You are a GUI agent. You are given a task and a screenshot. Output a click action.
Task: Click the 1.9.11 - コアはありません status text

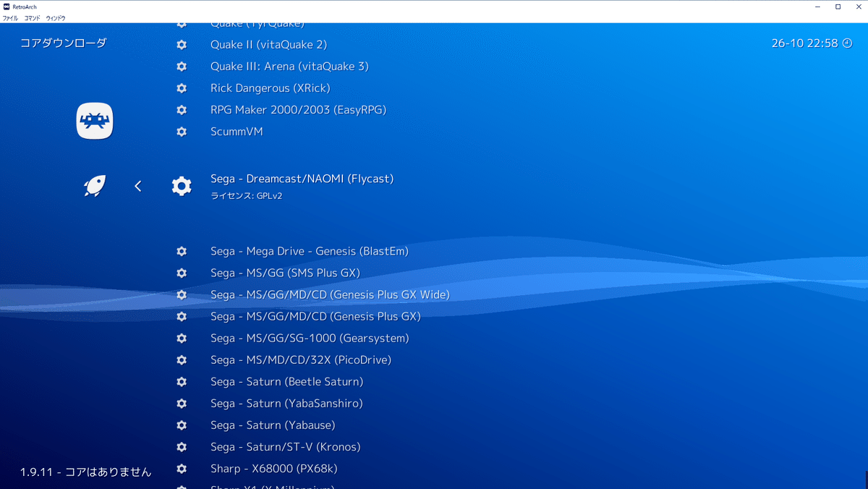[x=86, y=472]
